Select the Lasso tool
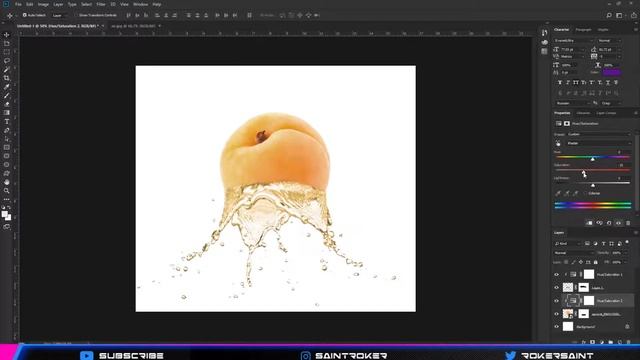Screen dimensions: 640x360 coord(7,61)
